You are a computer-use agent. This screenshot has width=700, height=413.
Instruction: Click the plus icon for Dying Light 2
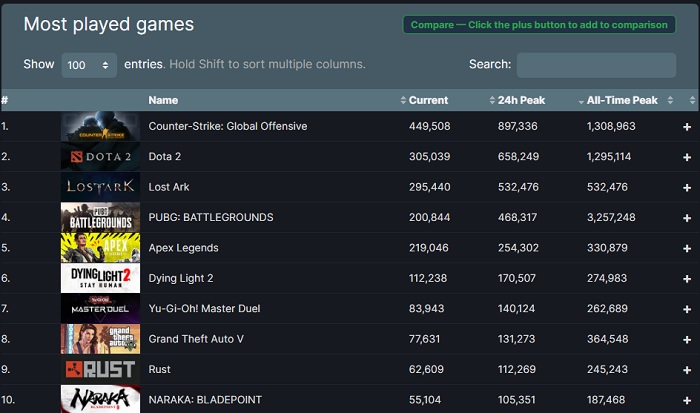pyautogui.click(x=687, y=278)
